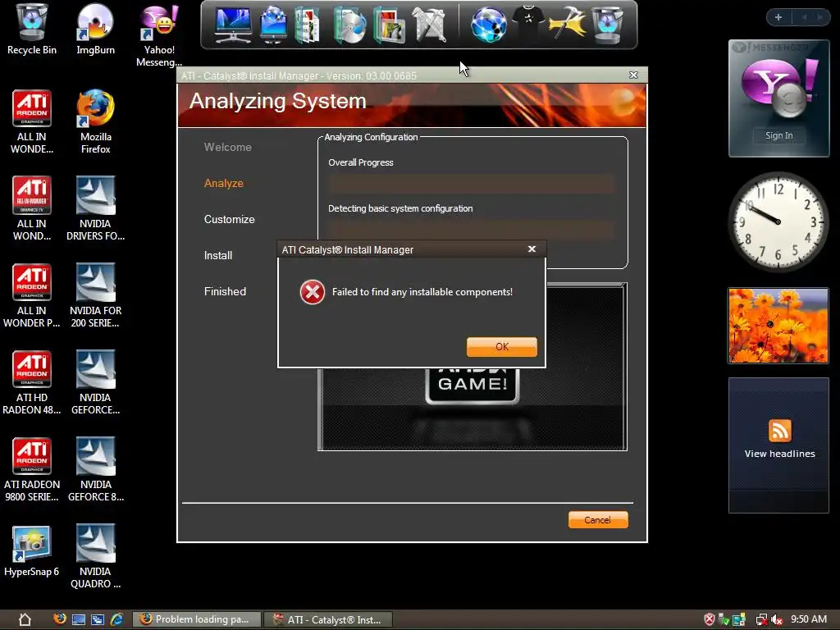Close the Catalyst Install Manager window
The height and width of the screenshot is (630, 840).
coord(633,75)
